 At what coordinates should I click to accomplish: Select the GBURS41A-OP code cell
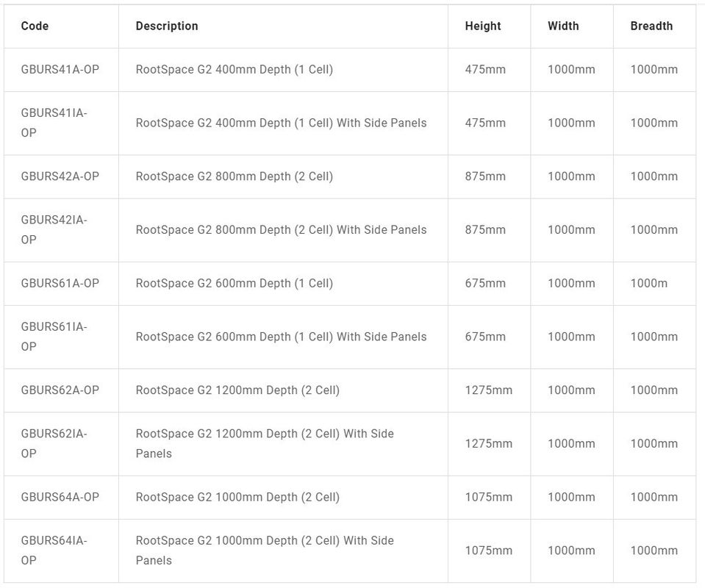[x=60, y=70]
